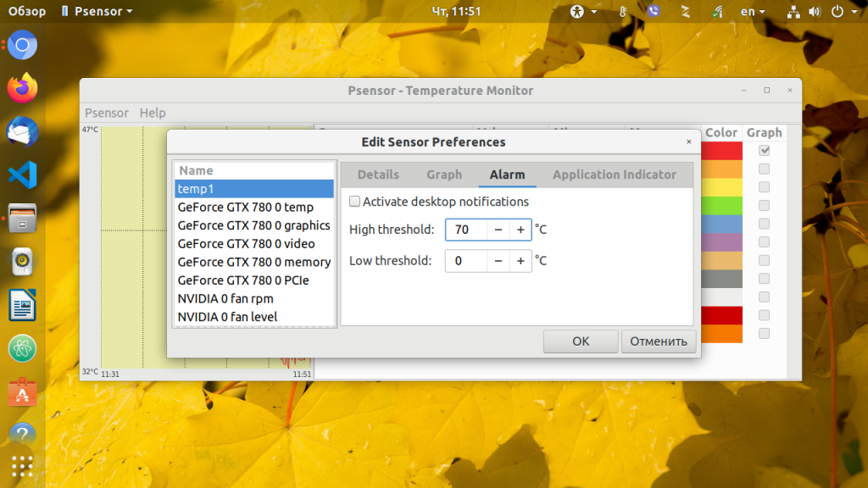
Task: Open the accessibility menu in the top bar
Action: pyautogui.click(x=583, y=11)
